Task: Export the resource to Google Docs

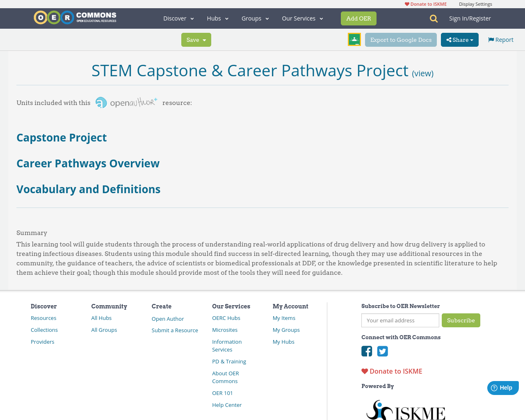Action: [x=401, y=39]
